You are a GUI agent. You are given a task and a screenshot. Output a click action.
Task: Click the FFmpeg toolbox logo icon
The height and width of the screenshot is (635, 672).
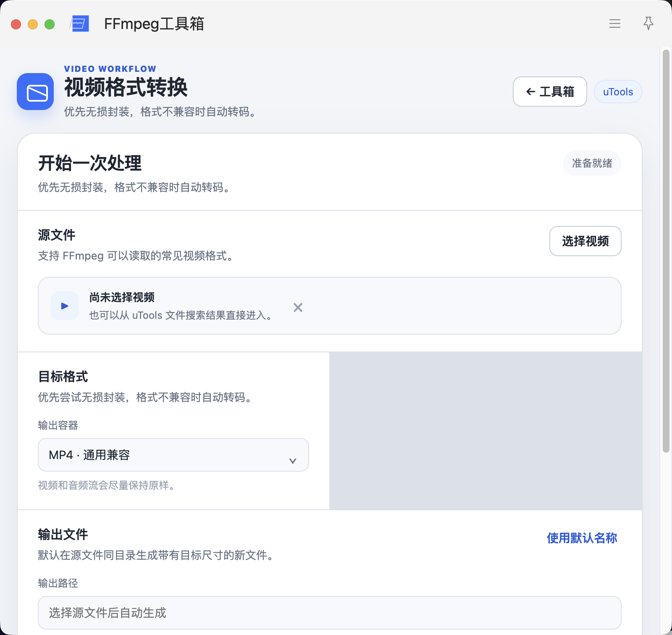(79, 24)
